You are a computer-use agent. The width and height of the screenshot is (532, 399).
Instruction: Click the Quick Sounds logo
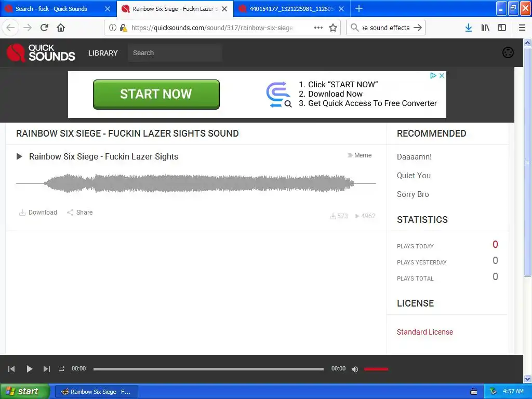[41, 52]
